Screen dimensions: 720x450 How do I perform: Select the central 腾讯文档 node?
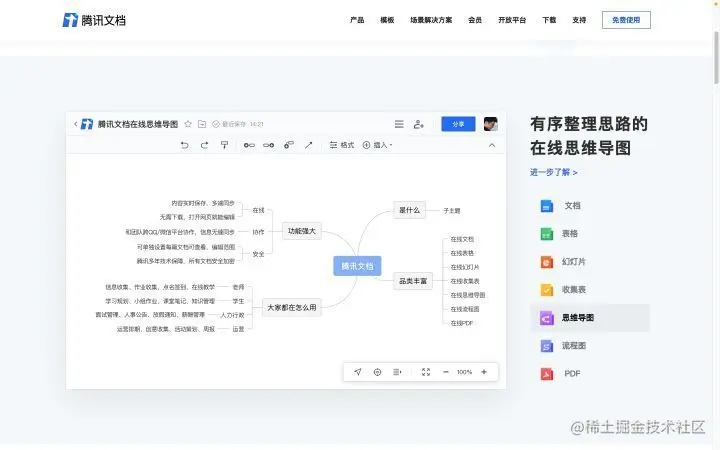tap(357, 266)
